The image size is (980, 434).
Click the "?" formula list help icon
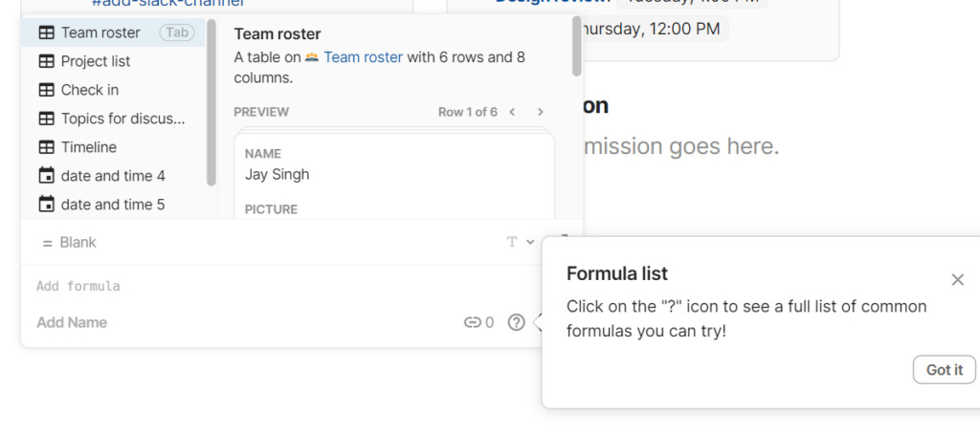click(516, 323)
